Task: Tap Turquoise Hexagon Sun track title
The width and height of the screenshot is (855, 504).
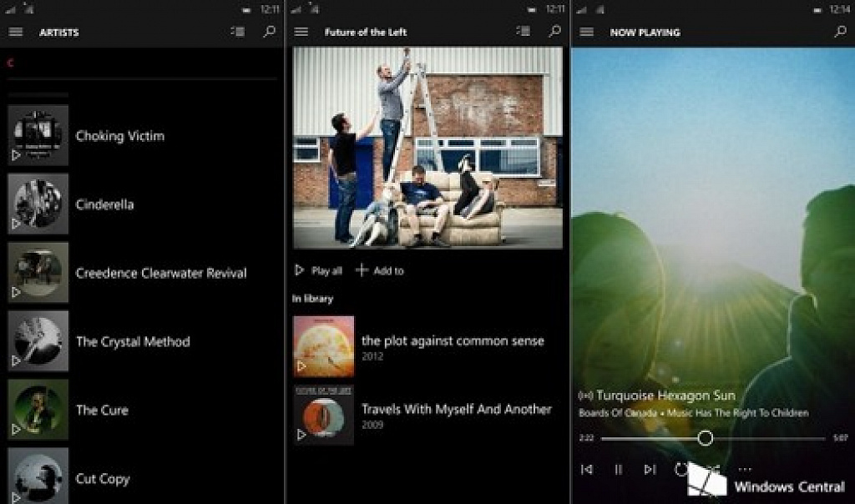Action: [x=665, y=395]
